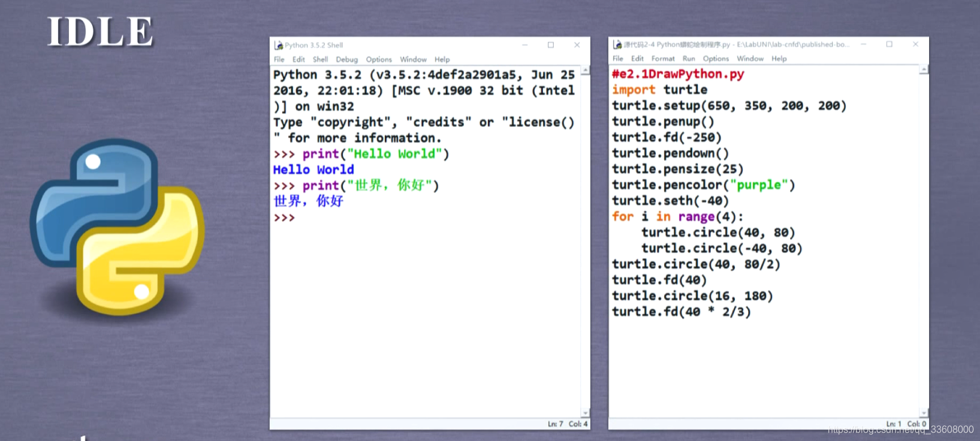Click the for i in range(4): line
Screen dimensions: 980x441
(677, 217)
